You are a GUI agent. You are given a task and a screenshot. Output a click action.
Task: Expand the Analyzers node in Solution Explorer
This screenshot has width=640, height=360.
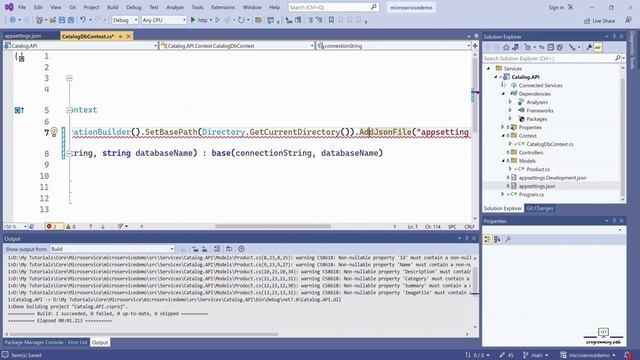[x=510, y=102]
